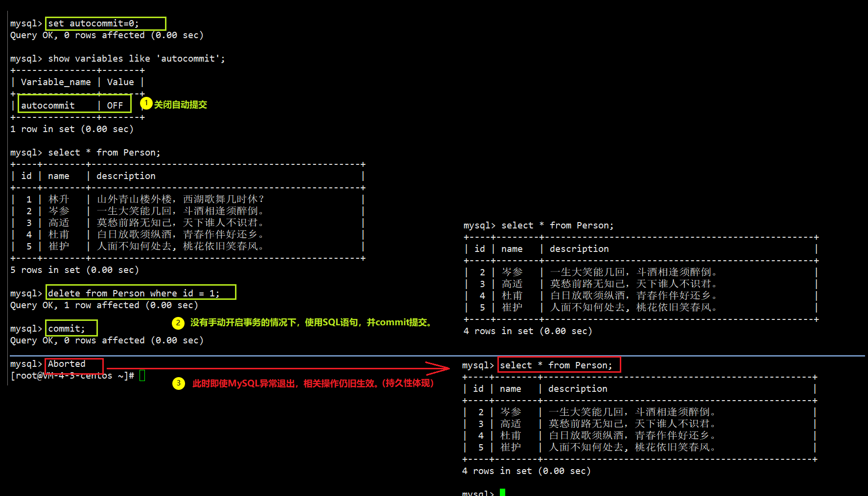Click the 'Aborted' message text
The image size is (868, 496).
(67, 364)
